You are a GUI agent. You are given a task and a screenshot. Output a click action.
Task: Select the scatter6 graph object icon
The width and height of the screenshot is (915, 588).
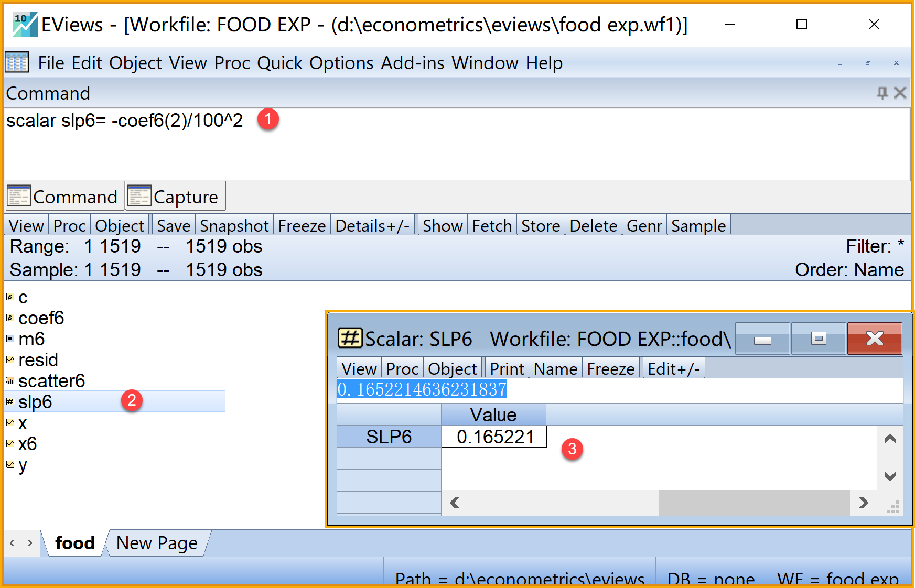(10, 381)
